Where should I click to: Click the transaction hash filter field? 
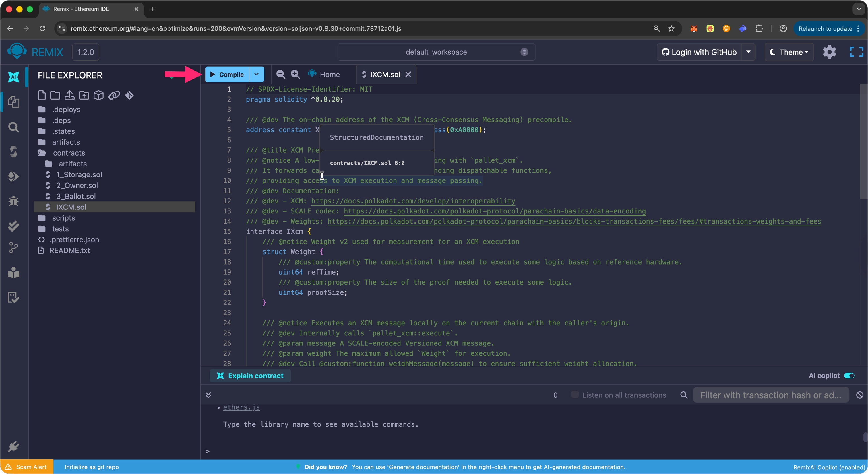click(x=770, y=395)
